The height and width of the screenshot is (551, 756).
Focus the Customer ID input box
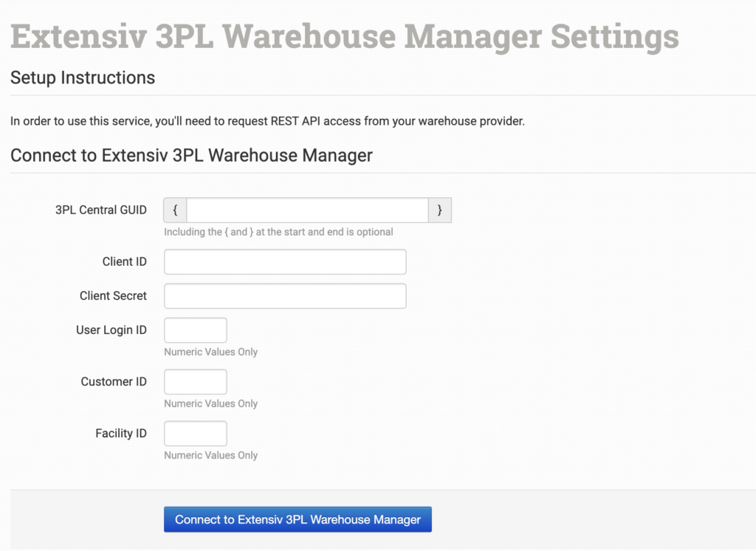195,382
